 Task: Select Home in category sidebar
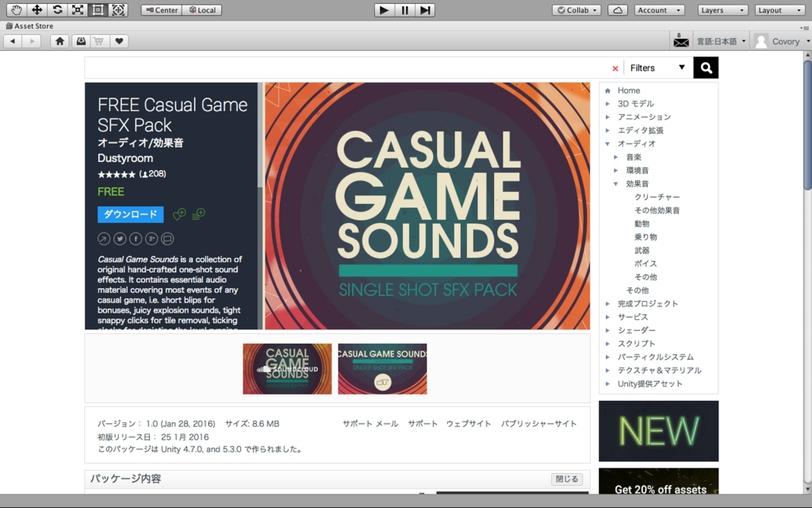629,90
